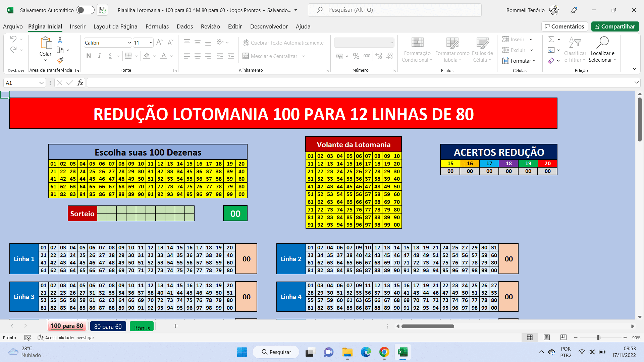Click the Cut scissors icon
This screenshot has width=644, height=362.
pos(60,40)
